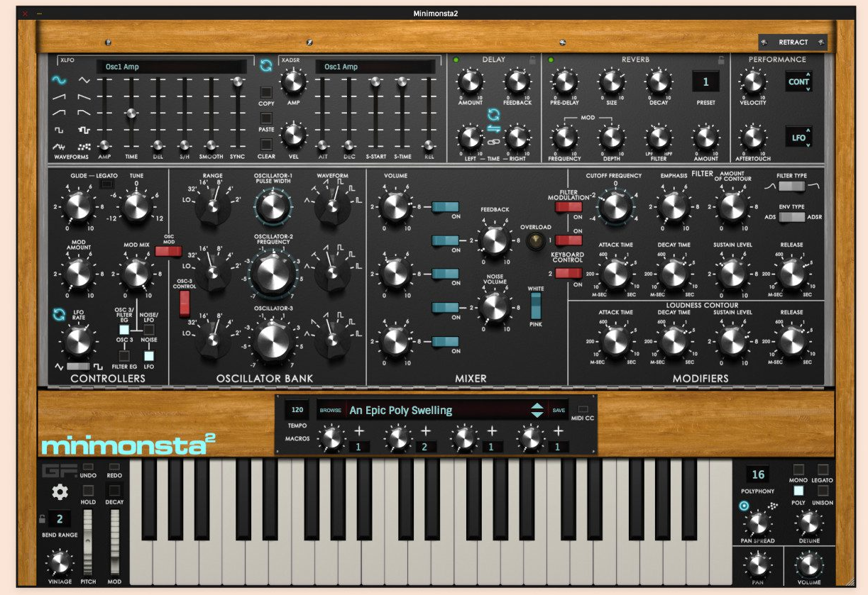
Task: Click the XADSR S-START slider handle
Action: coord(375,83)
